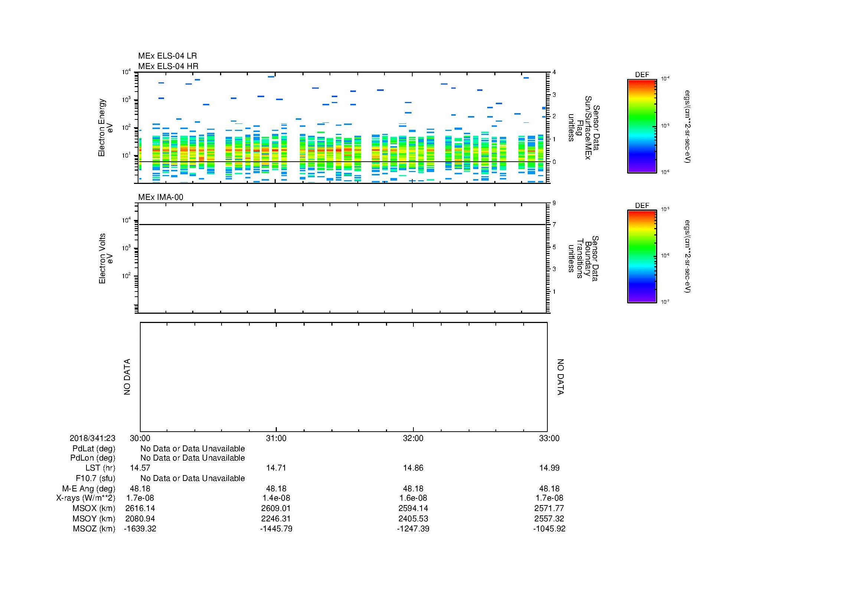Click the MSOX value 2594.14

point(413,508)
